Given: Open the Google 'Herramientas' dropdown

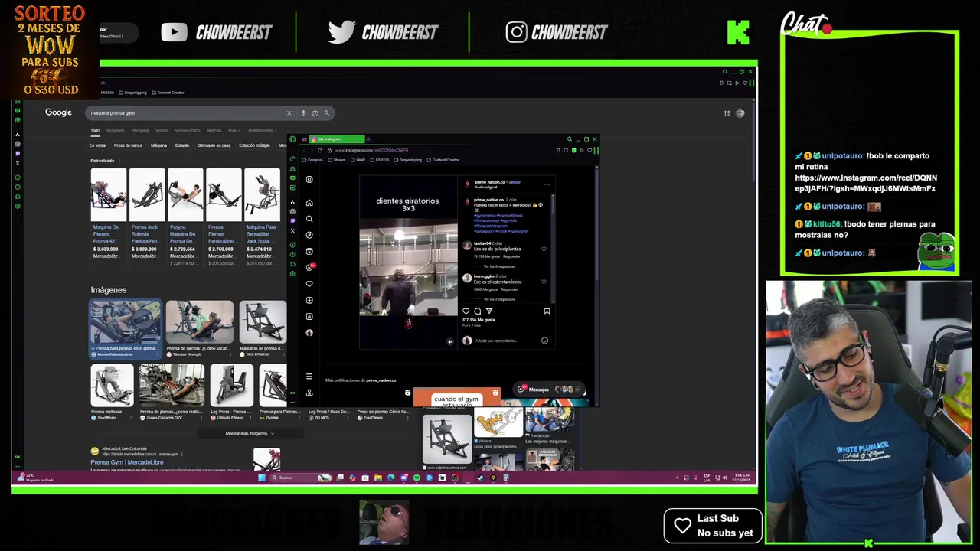Looking at the screenshot, I should coord(263,130).
